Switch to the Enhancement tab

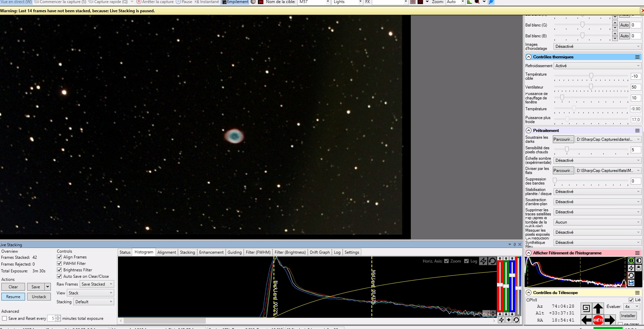211,252
